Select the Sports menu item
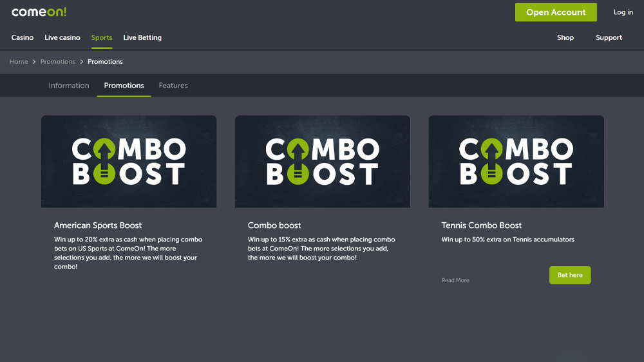Image resolution: width=644 pixels, height=362 pixels. click(x=102, y=37)
